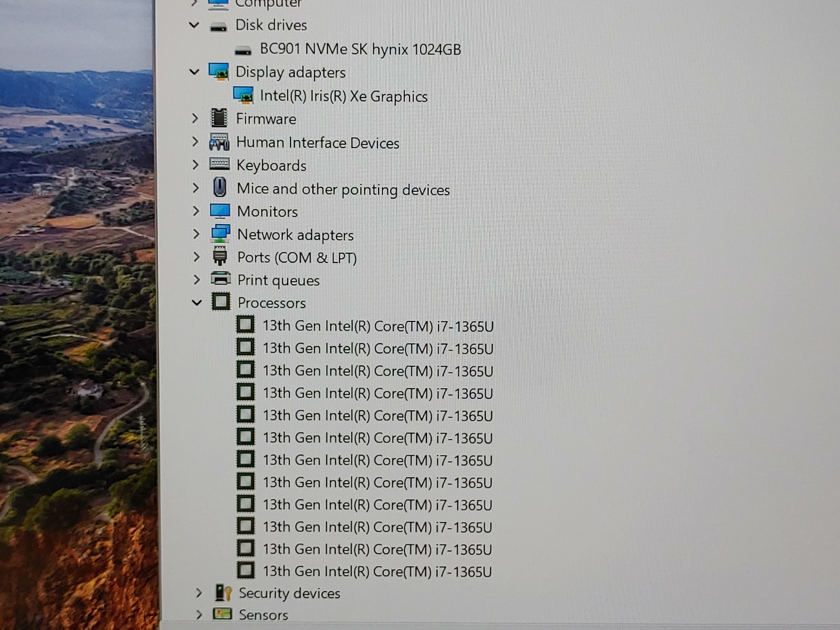Select the Display adapters label
The width and height of the screenshot is (840, 630).
click(x=290, y=72)
